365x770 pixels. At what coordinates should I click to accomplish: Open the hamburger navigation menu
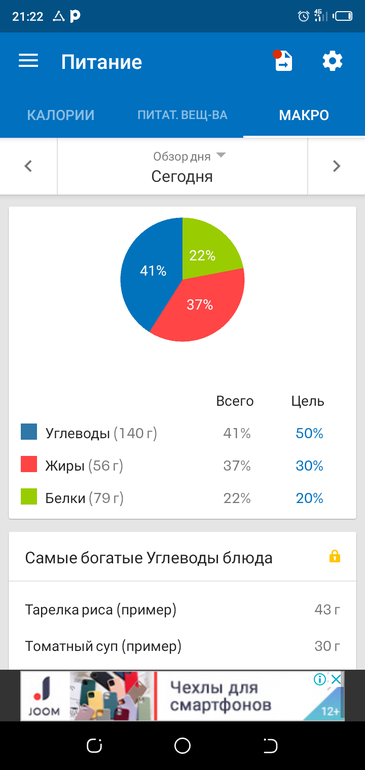pos(28,61)
